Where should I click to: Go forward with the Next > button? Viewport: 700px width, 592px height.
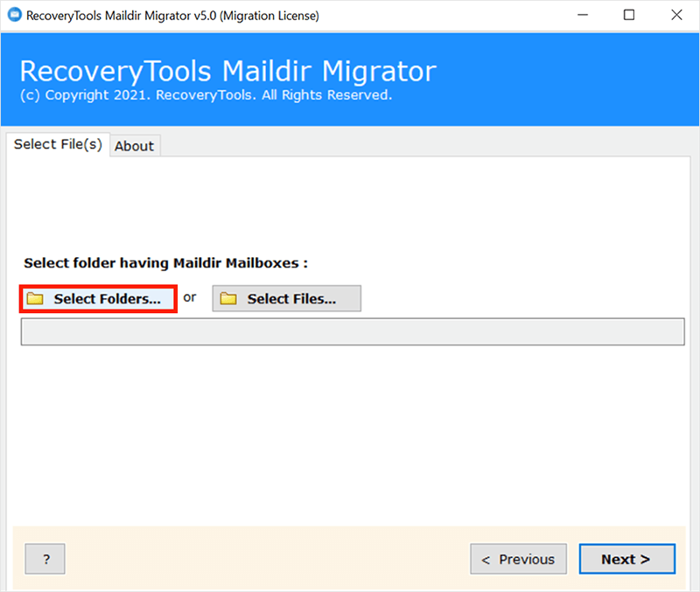(626, 559)
